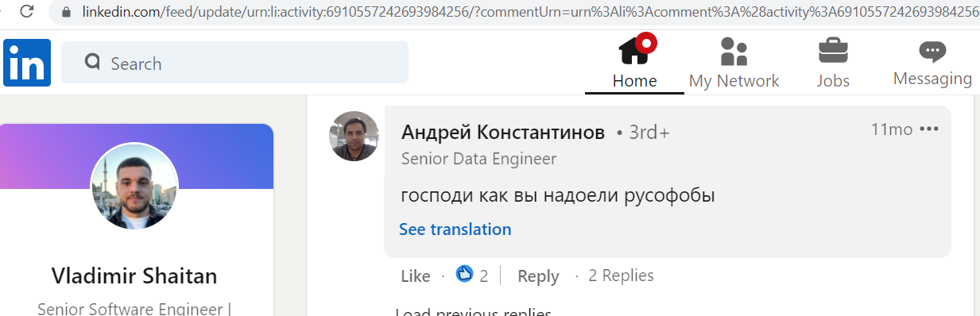Click the LinkedIn logo icon
This screenshot has width=980, height=316.
coord(27,62)
